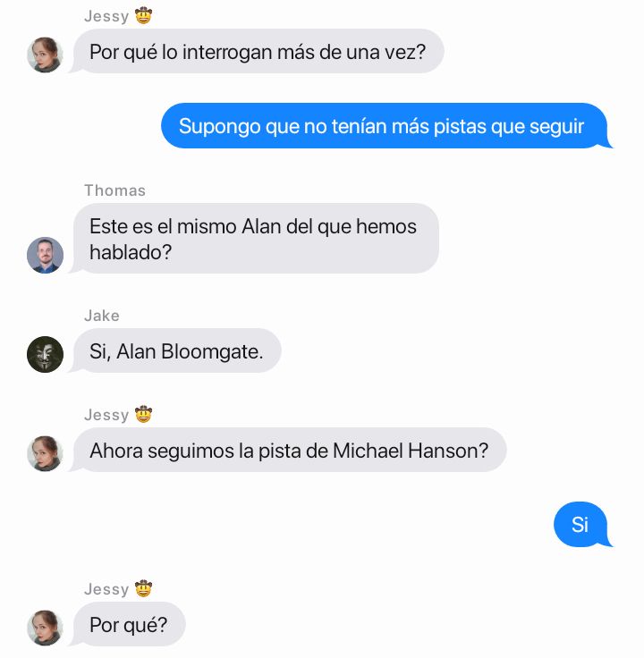This screenshot has height=658, width=644.
Task: Select Thomas's 'Este es el mismo Alan' message
Action: tap(255, 239)
